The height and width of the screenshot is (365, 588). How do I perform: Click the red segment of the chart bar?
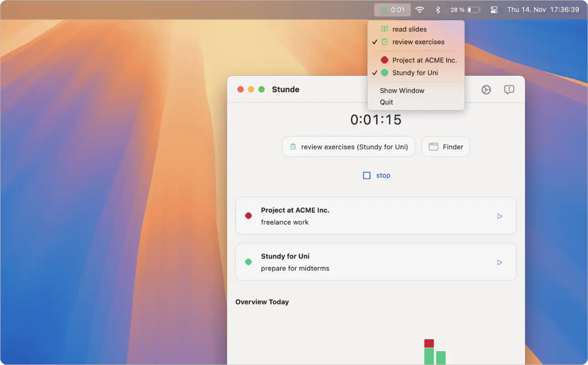pyautogui.click(x=429, y=344)
